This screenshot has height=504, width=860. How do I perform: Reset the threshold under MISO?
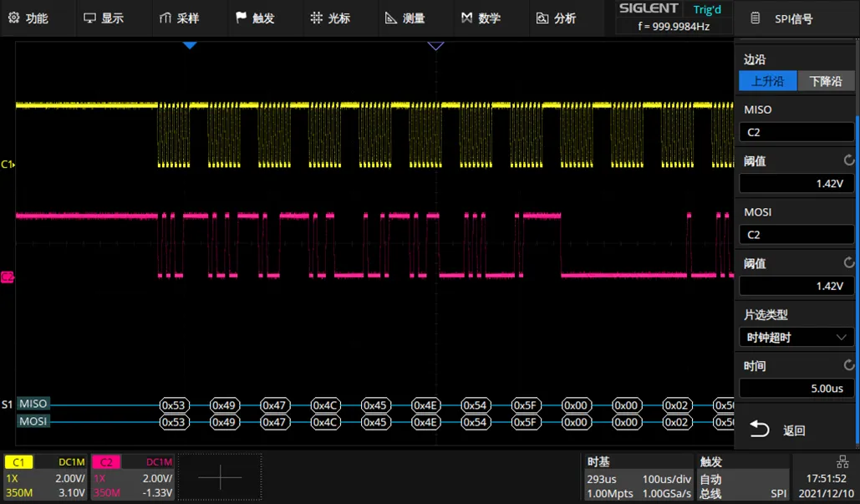tap(849, 160)
